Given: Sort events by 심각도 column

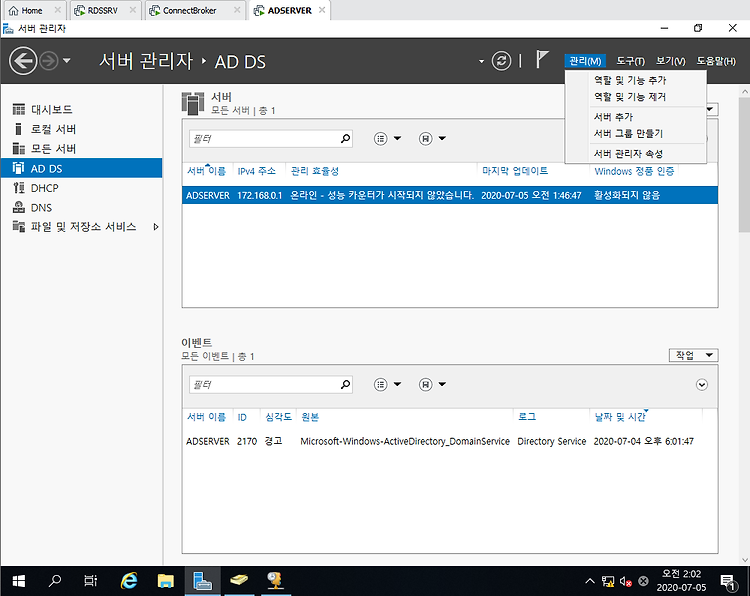Looking at the screenshot, I should click(x=278, y=417).
